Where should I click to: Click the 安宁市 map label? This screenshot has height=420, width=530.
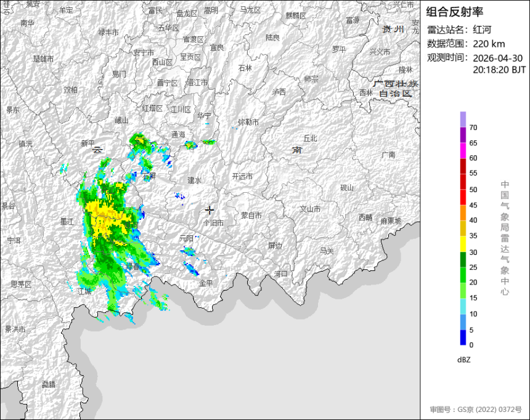144,53
